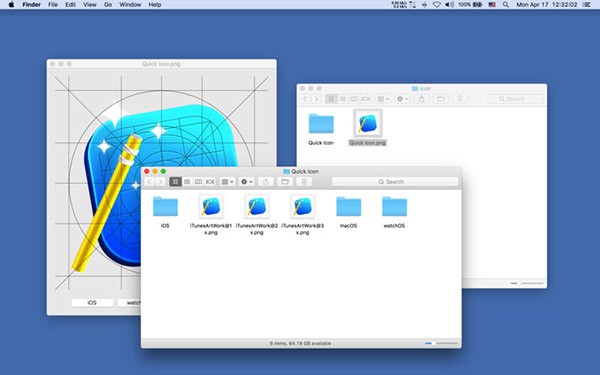
Task: Click the watchOS button in Quick Icon.png window
Action: point(129,302)
